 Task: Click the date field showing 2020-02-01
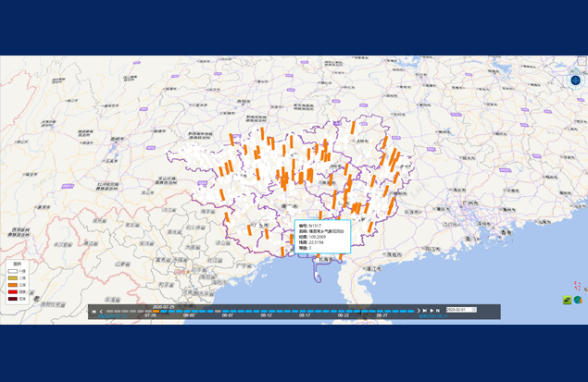point(459,310)
